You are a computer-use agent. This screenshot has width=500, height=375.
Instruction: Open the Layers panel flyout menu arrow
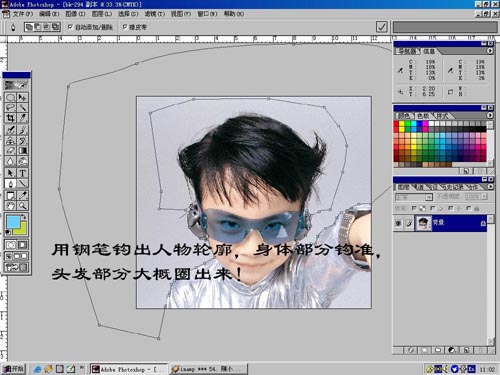(x=490, y=187)
